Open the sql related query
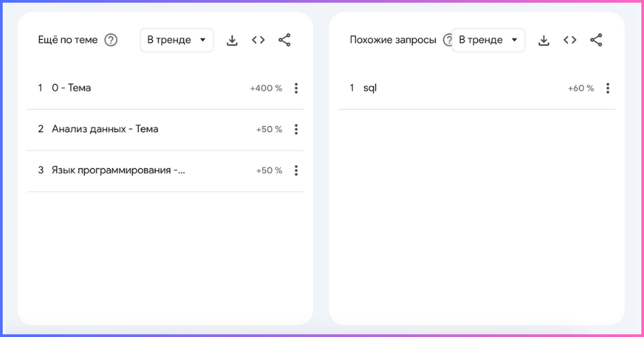644x337 pixels. [370, 88]
